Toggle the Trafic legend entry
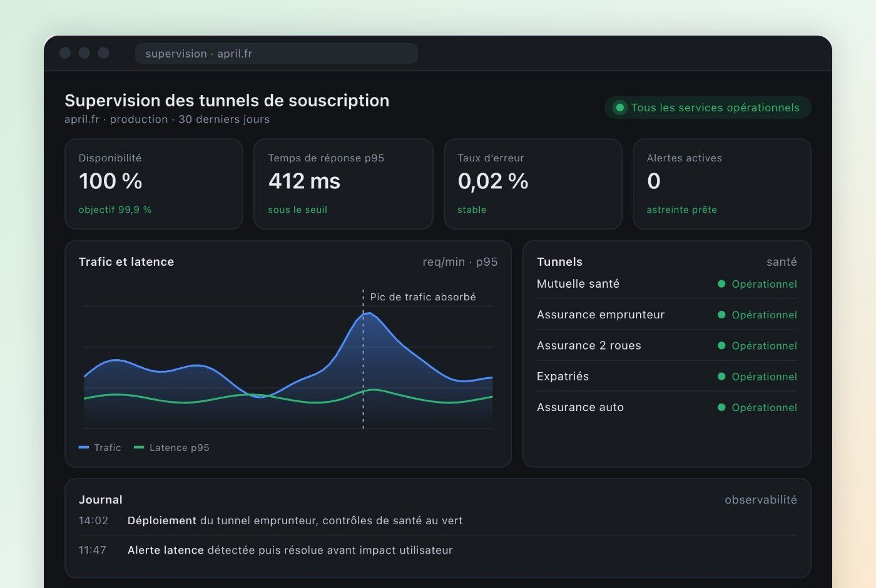The image size is (876, 588). point(99,447)
